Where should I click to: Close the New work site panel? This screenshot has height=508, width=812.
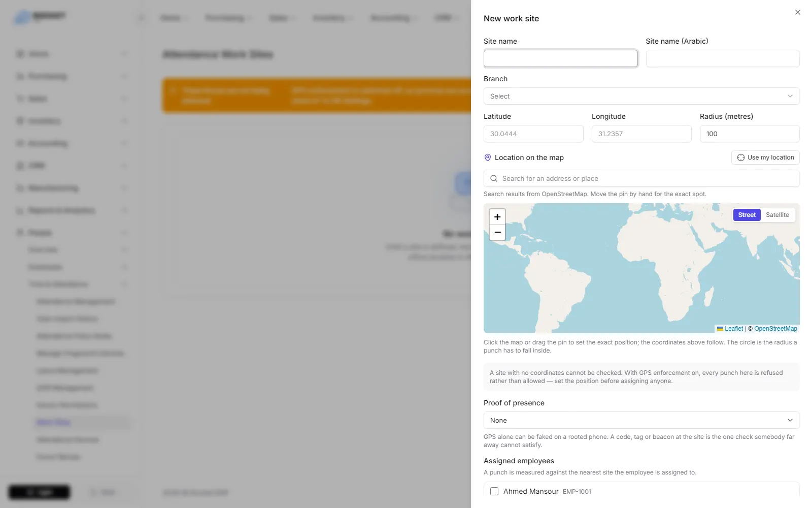coord(797,12)
